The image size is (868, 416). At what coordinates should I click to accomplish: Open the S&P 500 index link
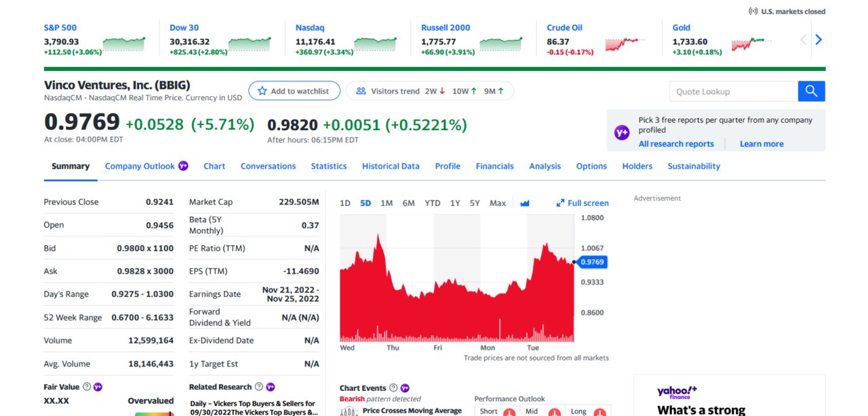[60, 28]
